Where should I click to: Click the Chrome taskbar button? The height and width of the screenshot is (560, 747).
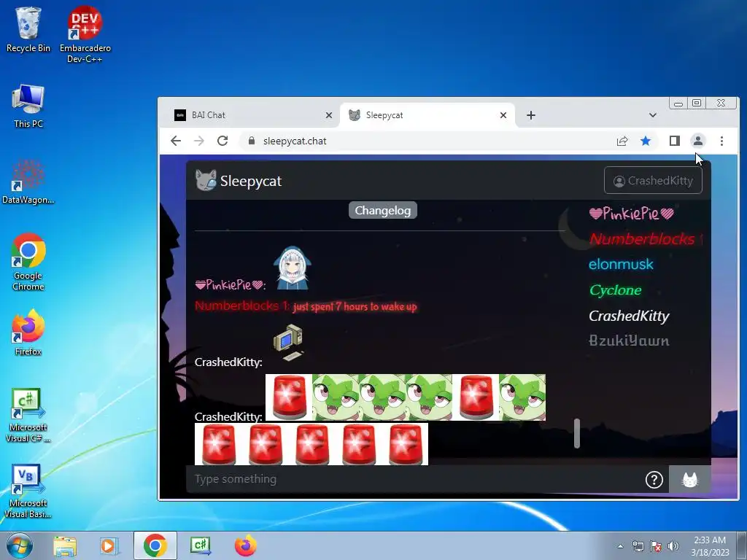[x=155, y=545]
